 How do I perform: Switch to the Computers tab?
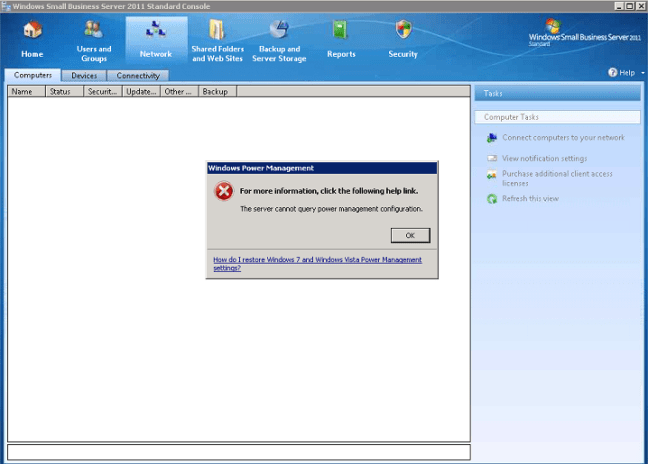point(33,75)
